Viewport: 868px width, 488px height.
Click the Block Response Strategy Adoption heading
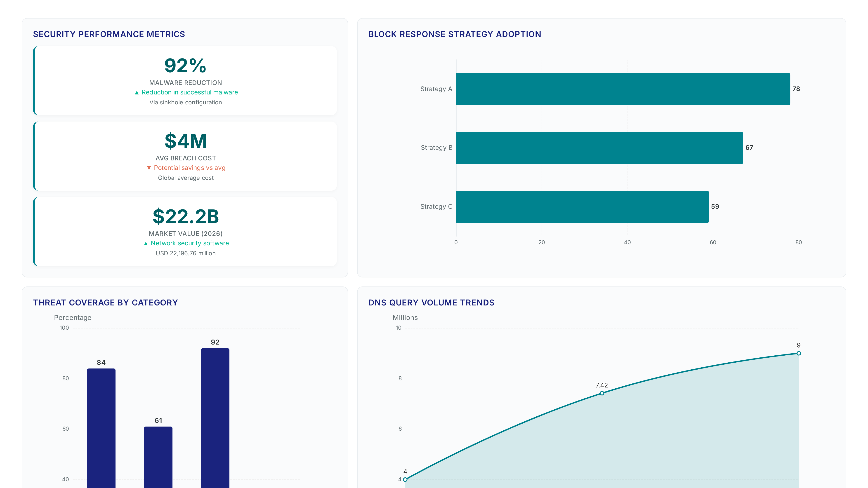tap(455, 34)
